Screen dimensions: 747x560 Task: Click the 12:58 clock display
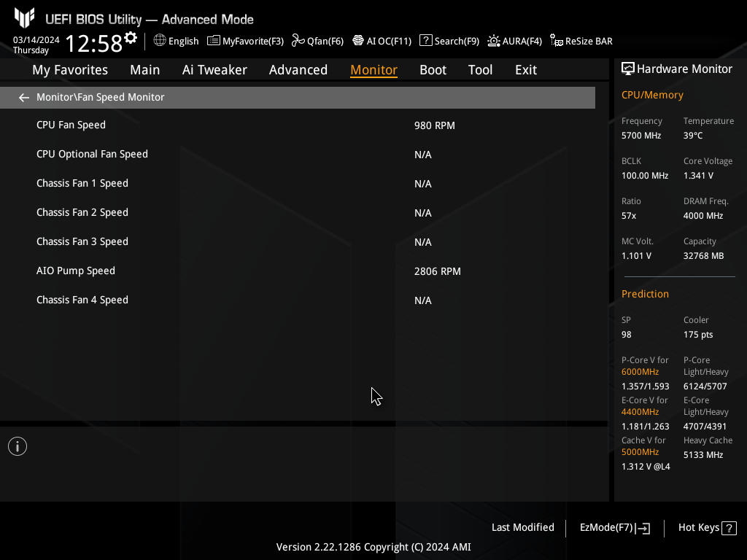94,43
